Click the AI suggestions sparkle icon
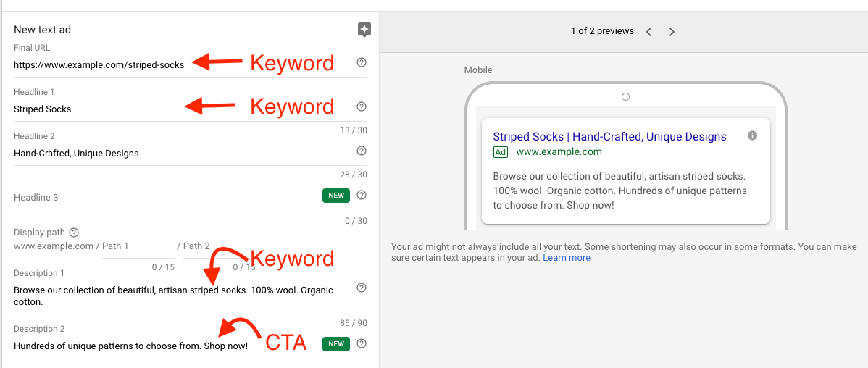Viewport: 868px width, 368px height. tap(364, 30)
